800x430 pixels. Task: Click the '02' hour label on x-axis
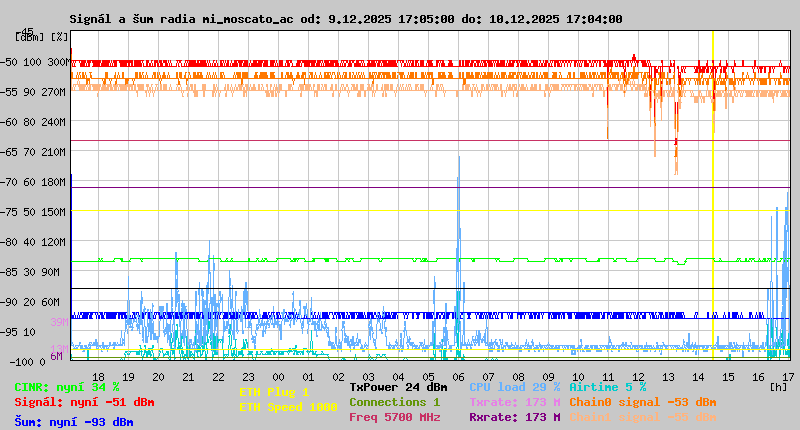pyautogui.click(x=338, y=377)
